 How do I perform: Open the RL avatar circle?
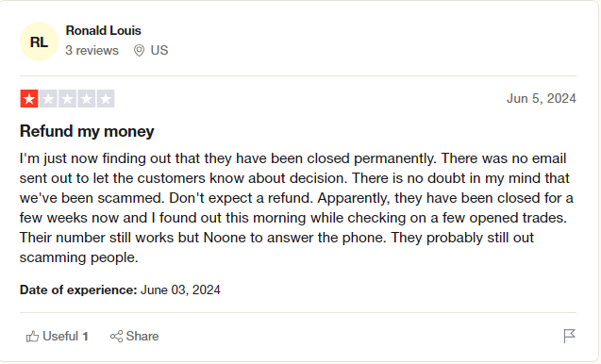coord(39,41)
